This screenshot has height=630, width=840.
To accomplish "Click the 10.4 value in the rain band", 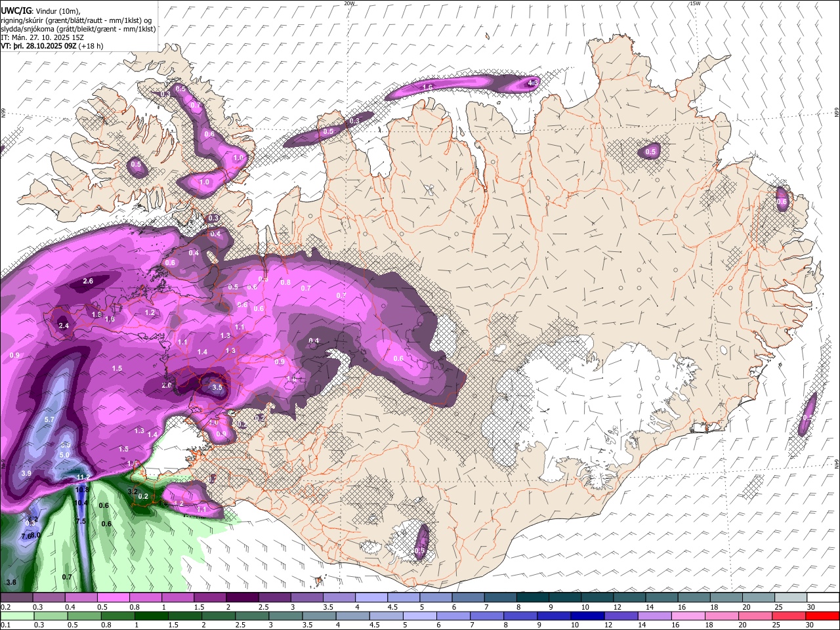I will [81, 503].
